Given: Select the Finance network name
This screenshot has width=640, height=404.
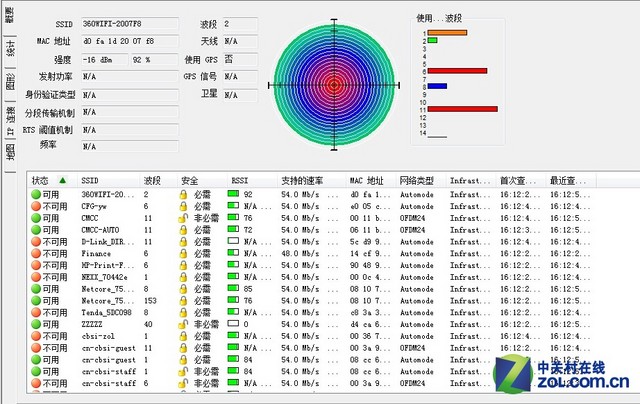Looking at the screenshot, I should point(96,254).
